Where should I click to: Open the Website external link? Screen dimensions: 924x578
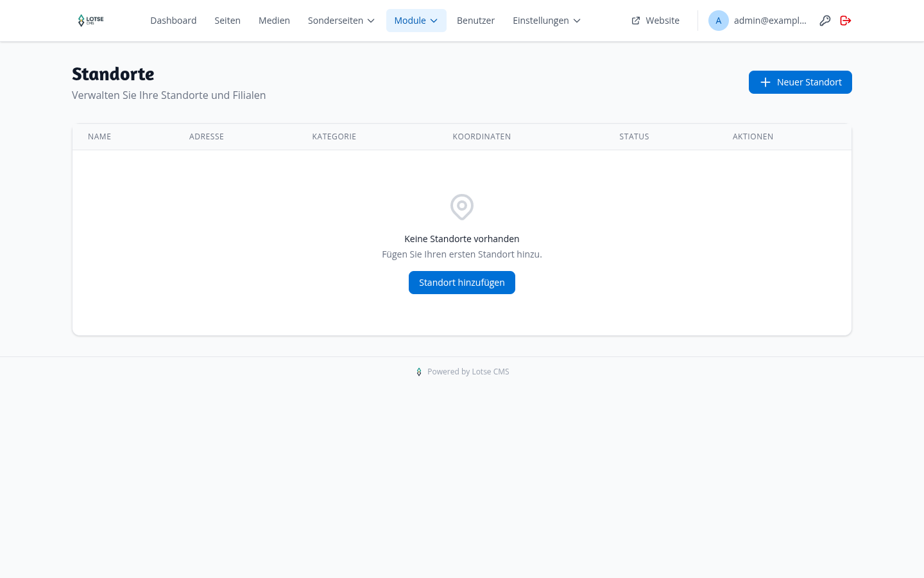(655, 21)
